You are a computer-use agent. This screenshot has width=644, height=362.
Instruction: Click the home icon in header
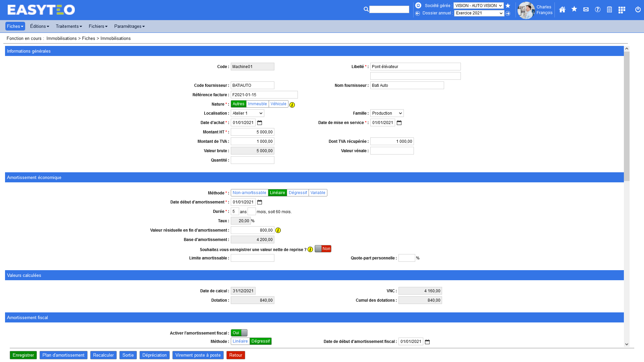tap(562, 10)
